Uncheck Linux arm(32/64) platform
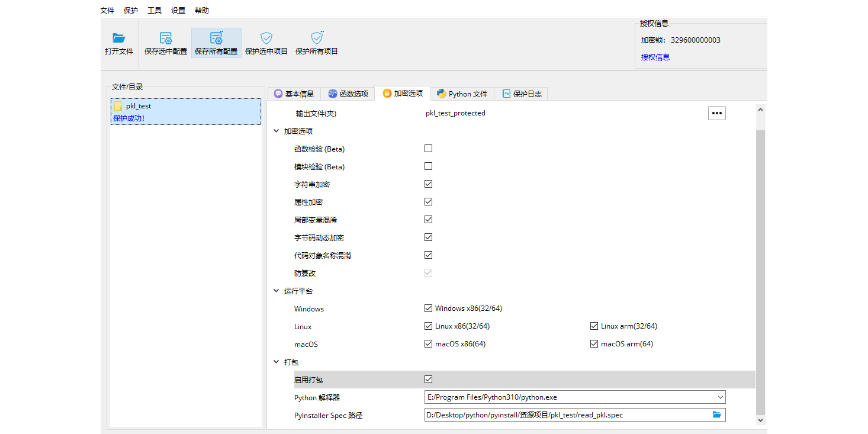868x434 pixels. coord(594,326)
